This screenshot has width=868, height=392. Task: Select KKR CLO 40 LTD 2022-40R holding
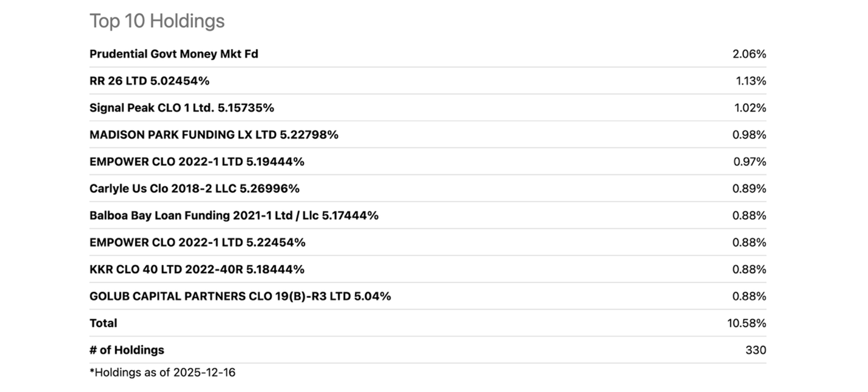coord(197,269)
